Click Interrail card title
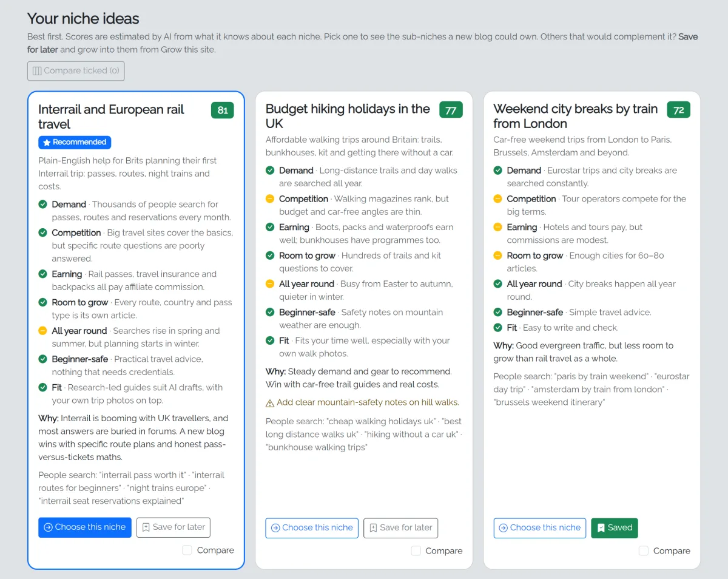Viewport: 728px width, 579px height. [111, 117]
